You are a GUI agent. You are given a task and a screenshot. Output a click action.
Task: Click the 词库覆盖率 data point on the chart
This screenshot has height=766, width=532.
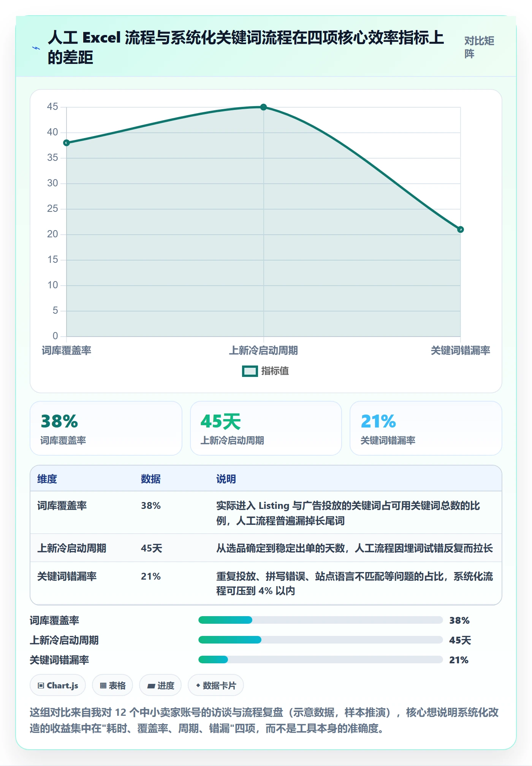coord(66,143)
